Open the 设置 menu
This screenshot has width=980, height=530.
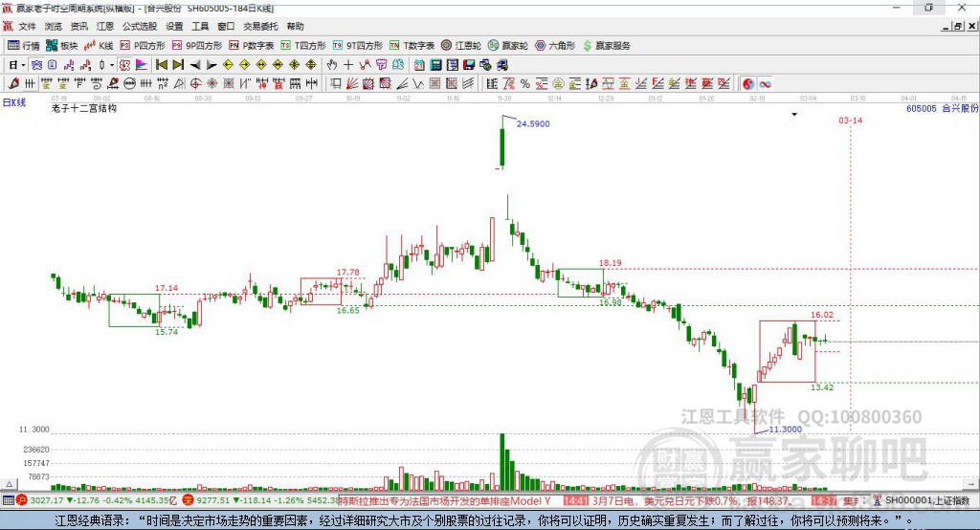coord(174,26)
